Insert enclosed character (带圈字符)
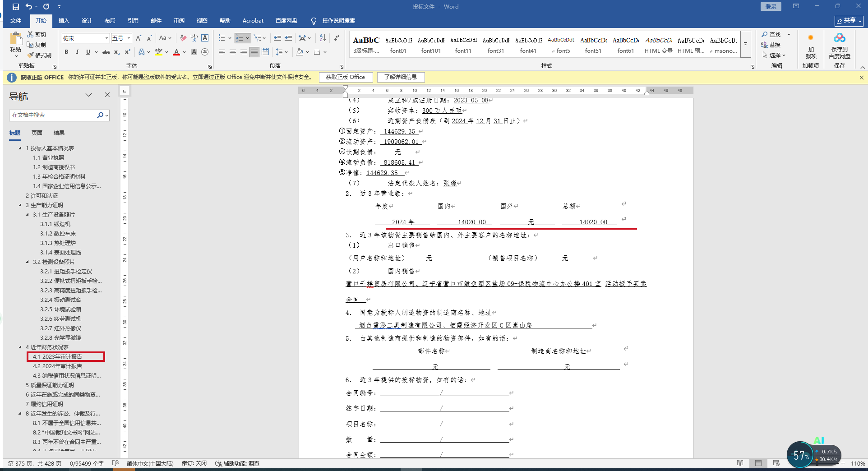 tap(205, 52)
